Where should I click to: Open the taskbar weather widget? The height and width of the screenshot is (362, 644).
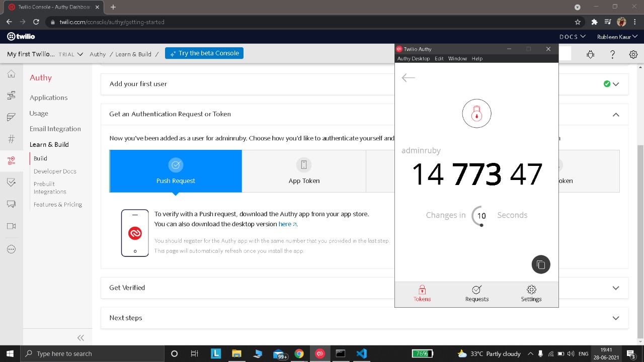pyautogui.click(x=489, y=353)
